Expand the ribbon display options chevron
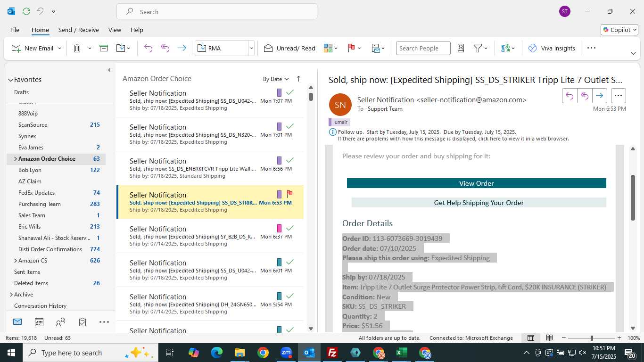The image size is (644, 362). click(633, 53)
